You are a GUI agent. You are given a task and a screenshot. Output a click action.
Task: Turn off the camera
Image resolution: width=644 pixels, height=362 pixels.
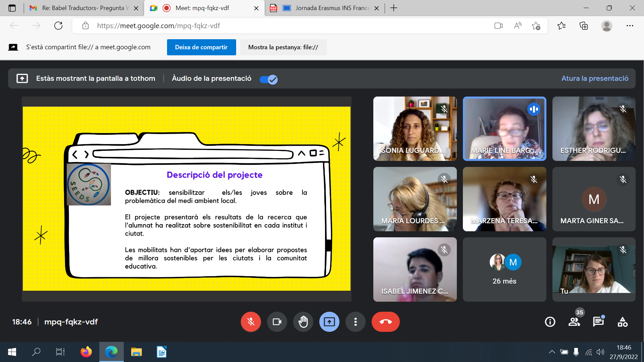coord(277,322)
